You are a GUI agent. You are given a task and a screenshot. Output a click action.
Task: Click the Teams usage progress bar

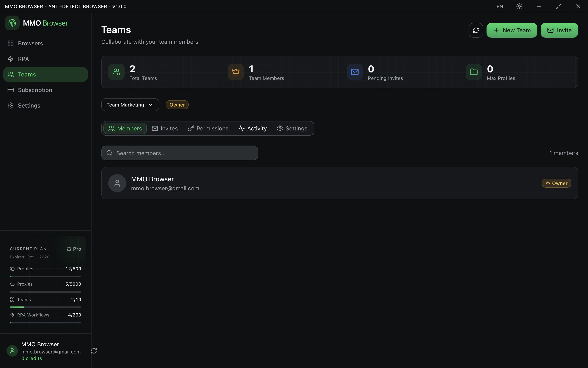46,307
